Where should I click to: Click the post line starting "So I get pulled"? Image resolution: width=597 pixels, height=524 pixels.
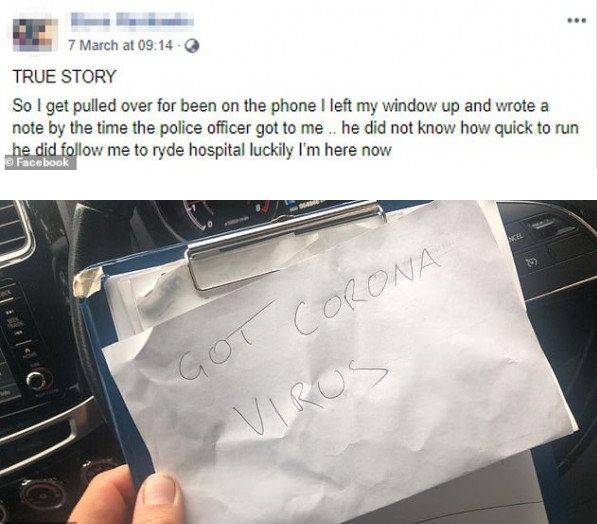pos(280,106)
